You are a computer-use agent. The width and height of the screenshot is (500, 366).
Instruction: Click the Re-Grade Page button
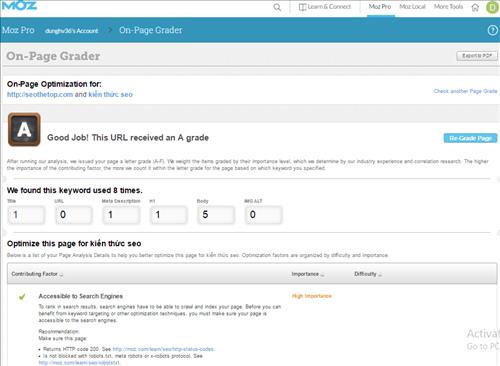[470, 138]
